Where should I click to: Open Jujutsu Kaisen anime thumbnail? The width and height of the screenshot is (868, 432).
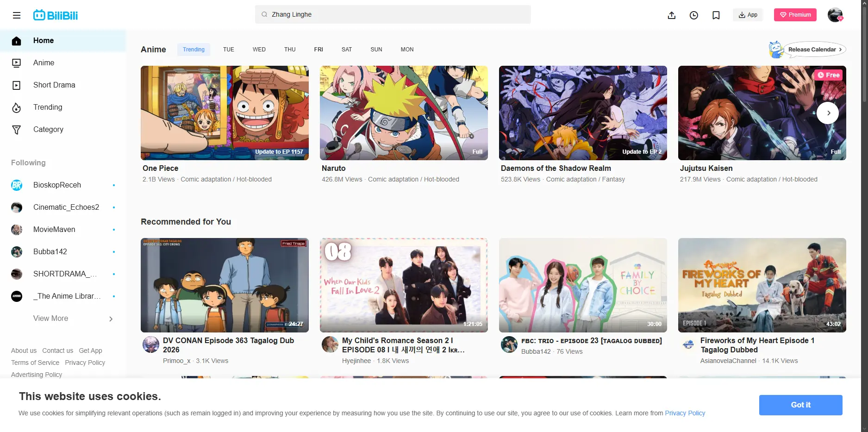tap(762, 113)
